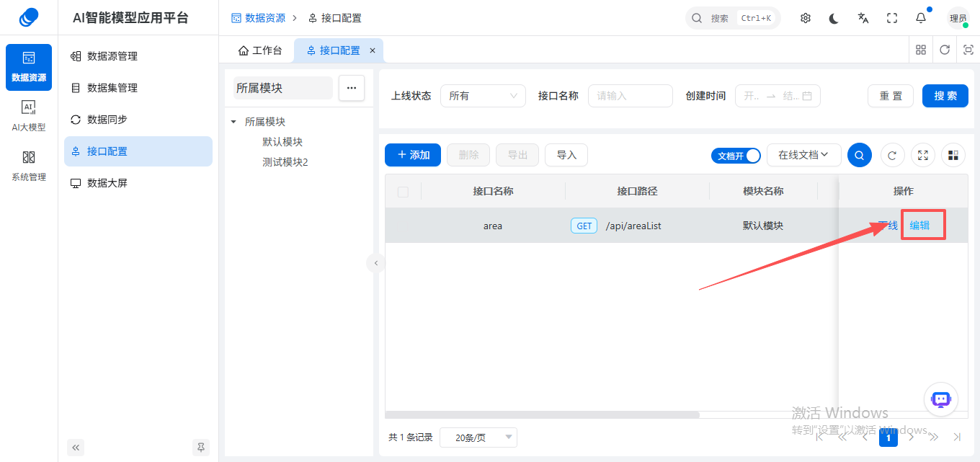The image size is (980, 462).
Task: Open user avatar menu
Action: tap(958, 18)
